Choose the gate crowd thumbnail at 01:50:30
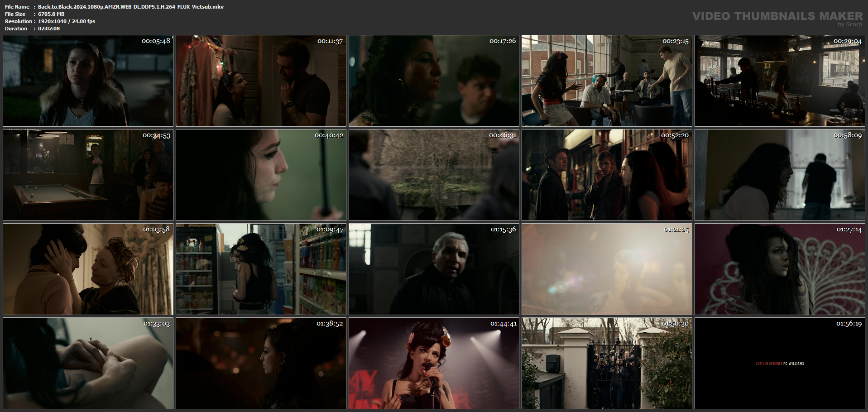The image size is (868, 412). [x=607, y=363]
